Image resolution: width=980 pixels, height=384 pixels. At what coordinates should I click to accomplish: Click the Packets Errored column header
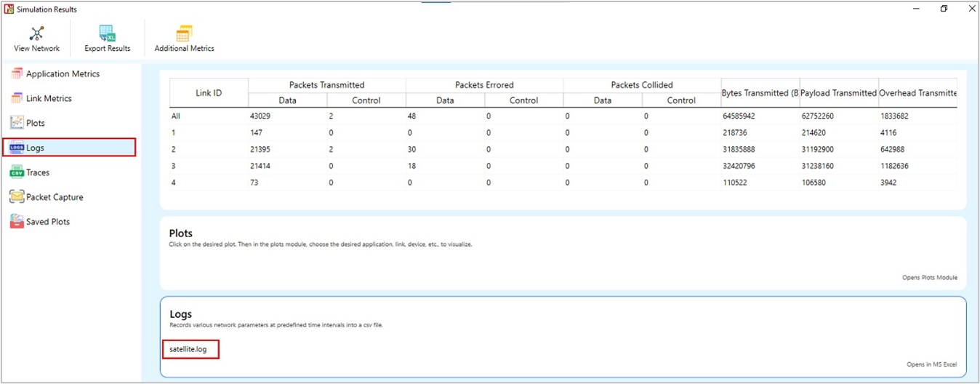(x=484, y=85)
